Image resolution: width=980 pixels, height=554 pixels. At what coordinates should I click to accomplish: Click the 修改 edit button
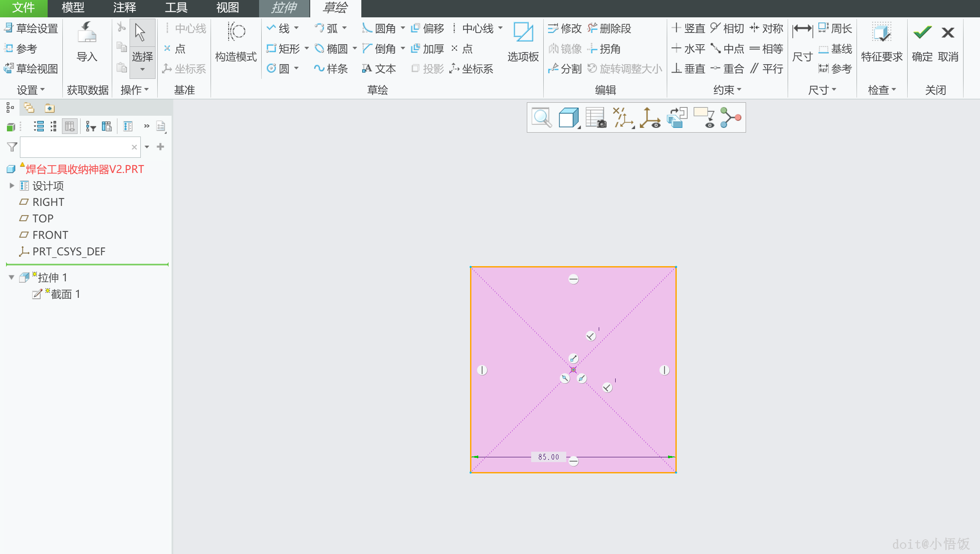point(565,29)
